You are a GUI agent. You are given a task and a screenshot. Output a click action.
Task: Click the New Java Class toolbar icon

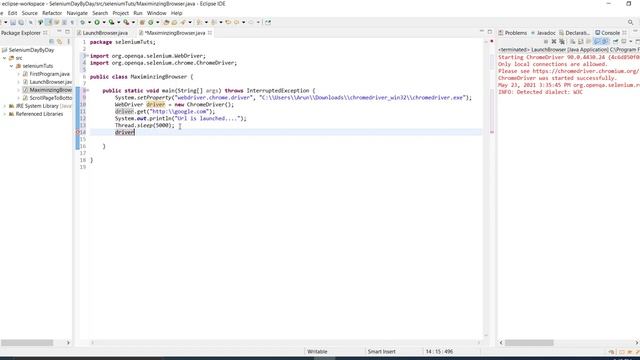click(x=151, y=22)
